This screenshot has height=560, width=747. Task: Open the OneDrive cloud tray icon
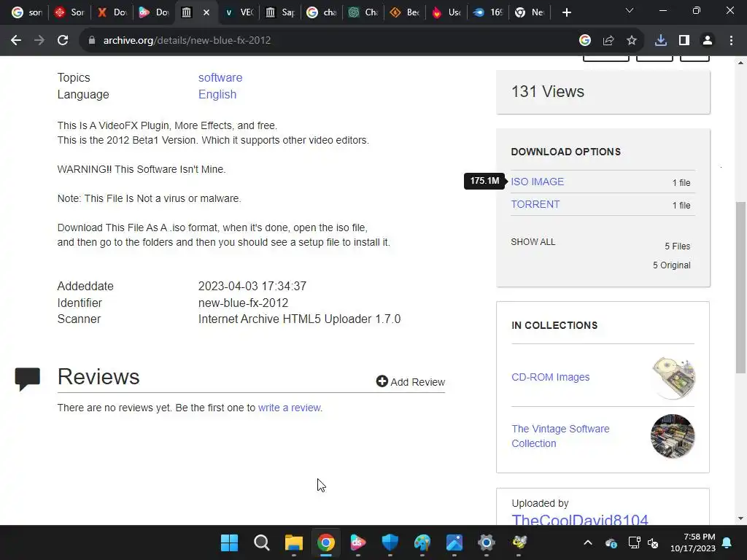click(x=611, y=542)
